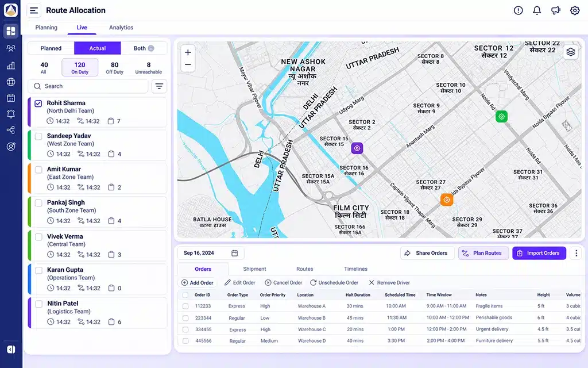Click Edit Order
This screenshot has width=588, height=368.
239,283
